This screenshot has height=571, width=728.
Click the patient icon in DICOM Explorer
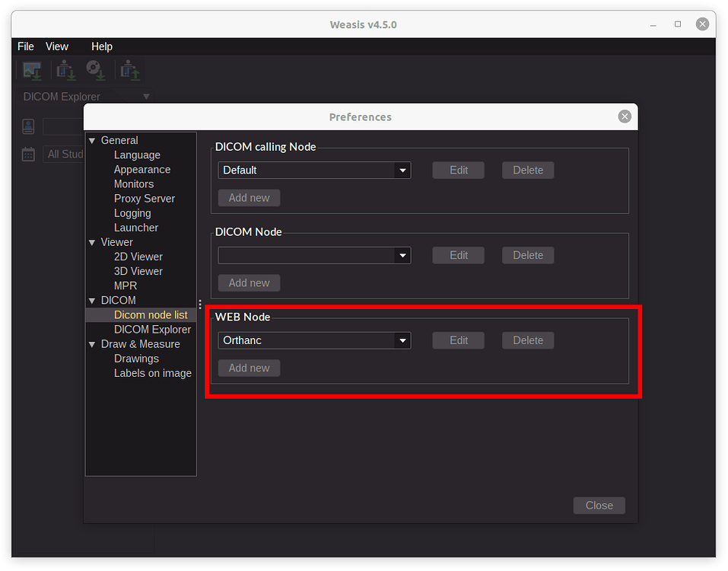(x=28, y=126)
